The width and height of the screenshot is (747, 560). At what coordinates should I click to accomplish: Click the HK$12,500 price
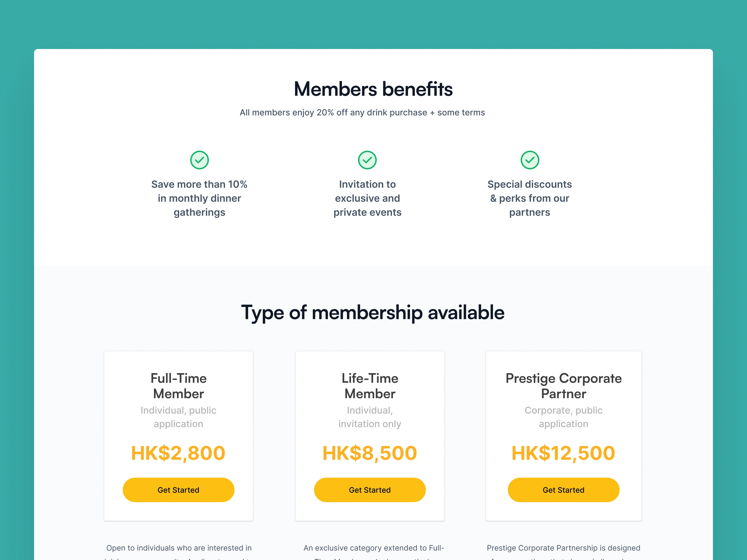pos(563,453)
